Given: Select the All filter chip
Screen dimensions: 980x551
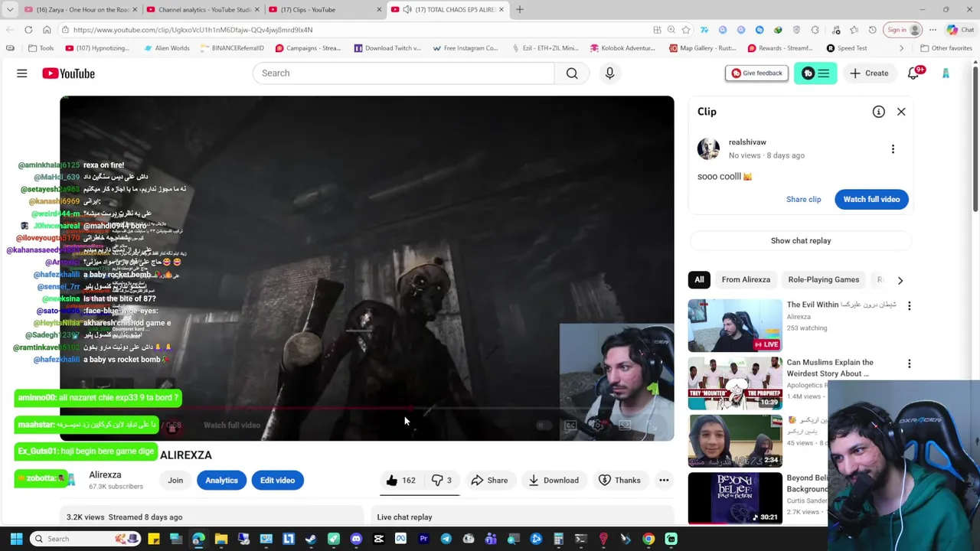Looking at the screenshot, I should pyautogui.click(x=699, y=280).
